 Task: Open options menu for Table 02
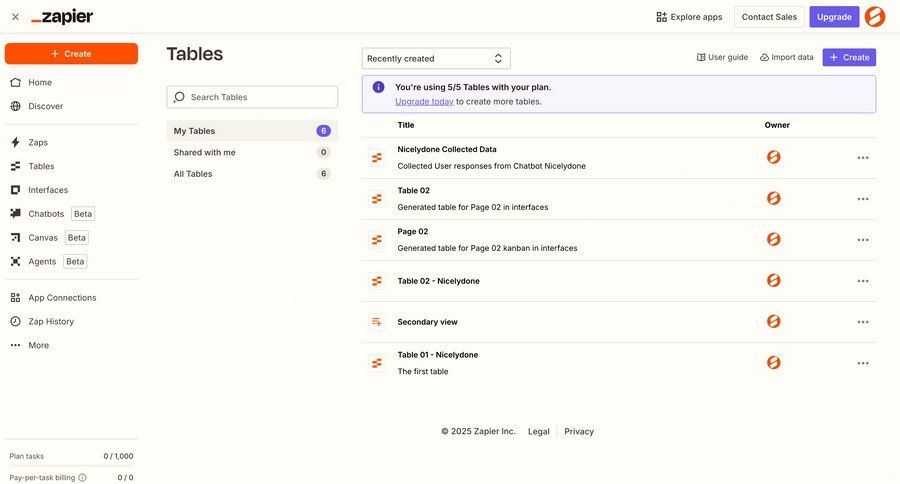click(x=863, y=199)
